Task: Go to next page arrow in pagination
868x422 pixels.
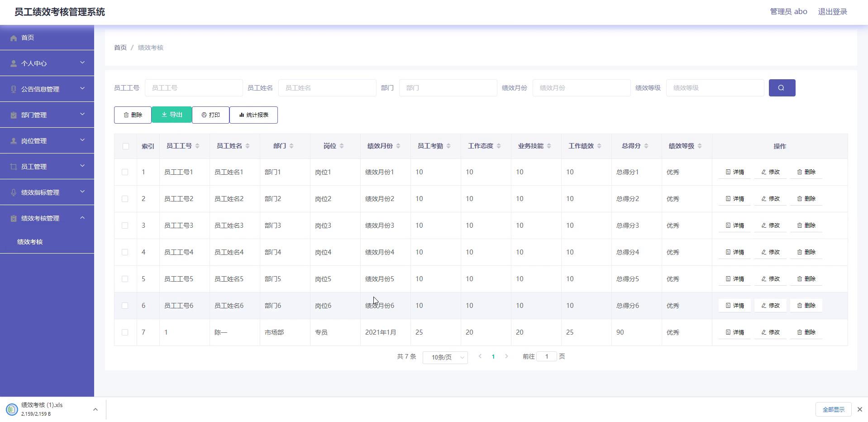Action: (506, 356)
